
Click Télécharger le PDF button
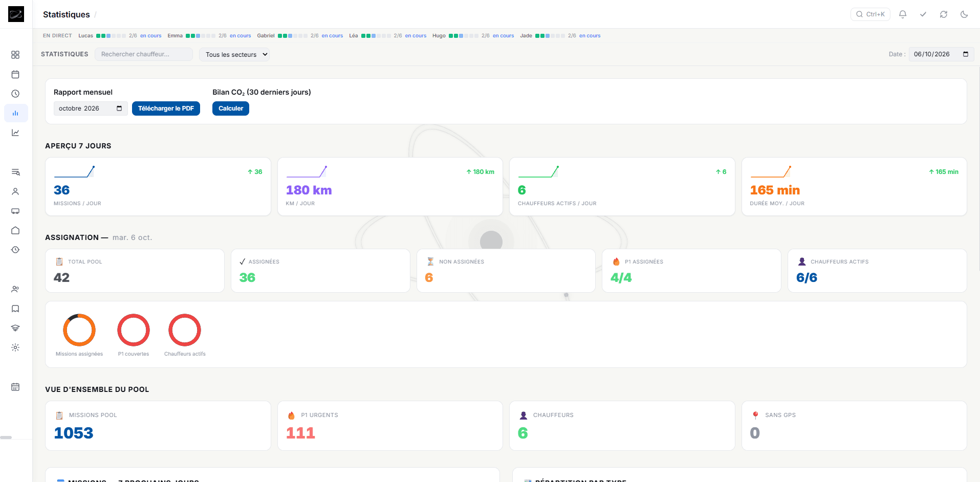click(166, 108)
